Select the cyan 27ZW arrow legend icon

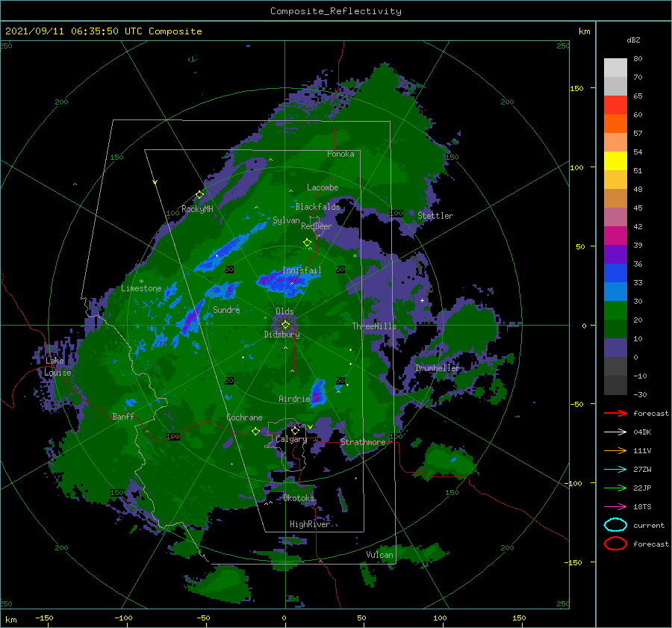(x=615, y=470)
